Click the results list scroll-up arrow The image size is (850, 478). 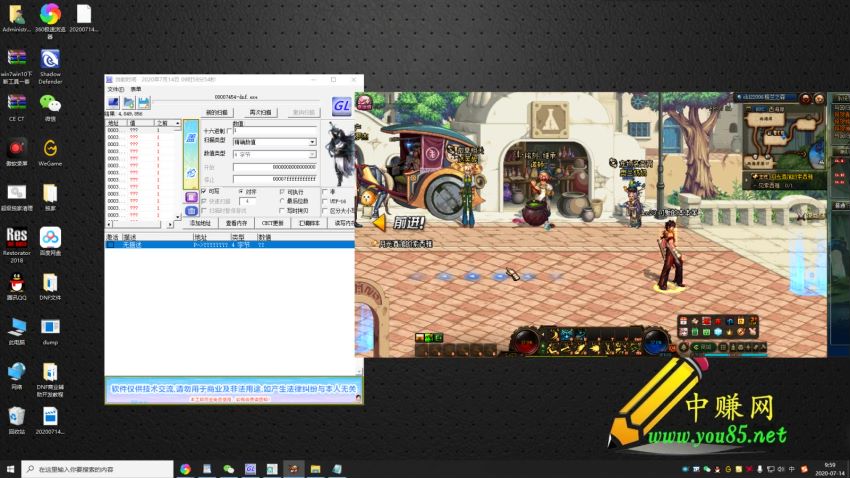click(177, 124)
